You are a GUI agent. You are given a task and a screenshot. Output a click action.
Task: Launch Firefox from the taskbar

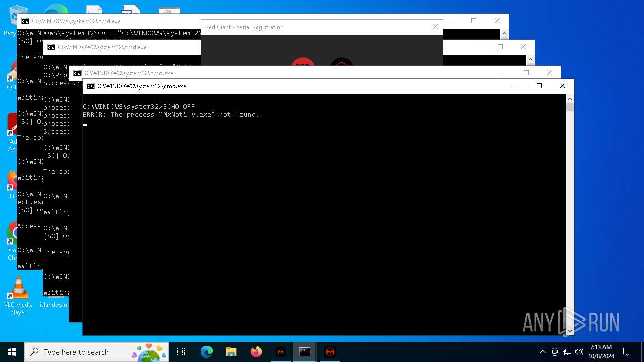[256, 352]
